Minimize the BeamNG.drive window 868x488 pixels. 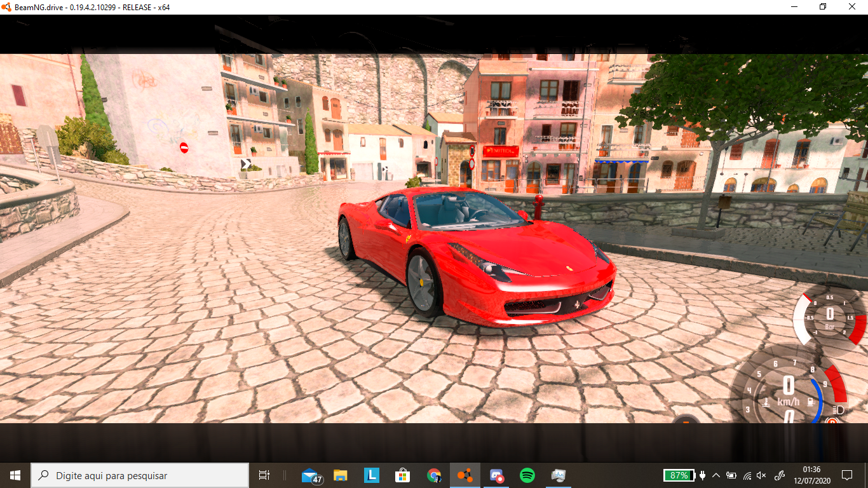click(794, 7)
